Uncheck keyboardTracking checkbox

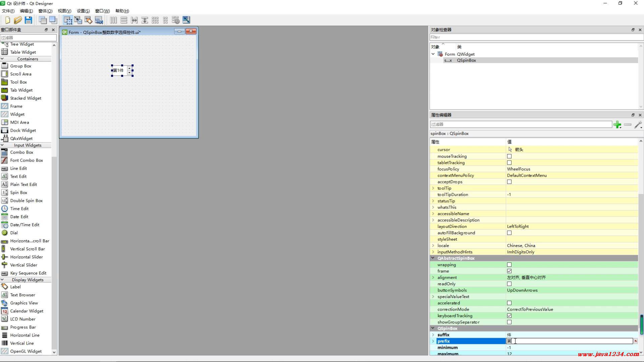coord(509,316)
